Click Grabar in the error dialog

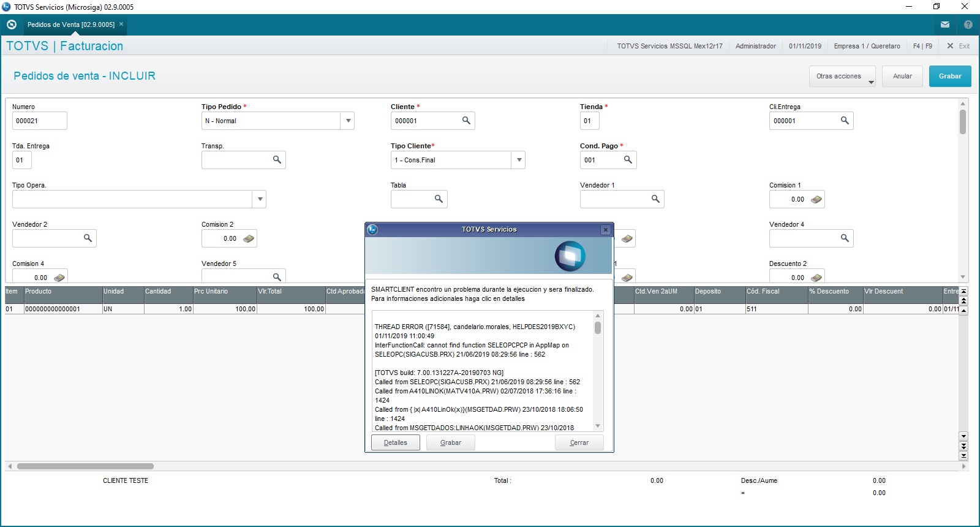point(451,442)
